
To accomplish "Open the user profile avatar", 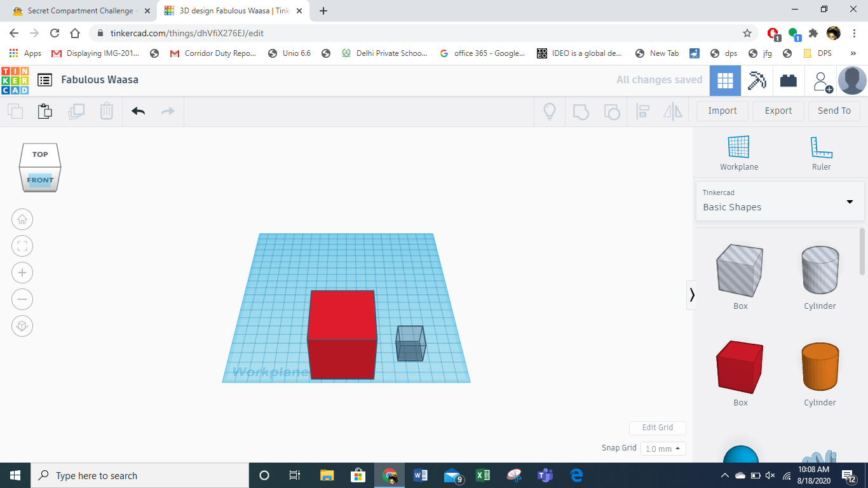I will click(x=852, y=81).
